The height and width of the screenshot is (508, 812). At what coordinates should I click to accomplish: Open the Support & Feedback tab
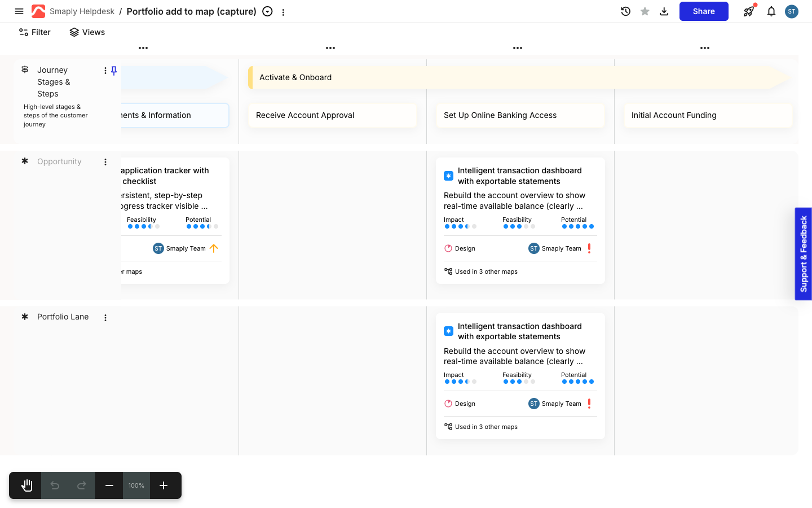click(804, 254)
